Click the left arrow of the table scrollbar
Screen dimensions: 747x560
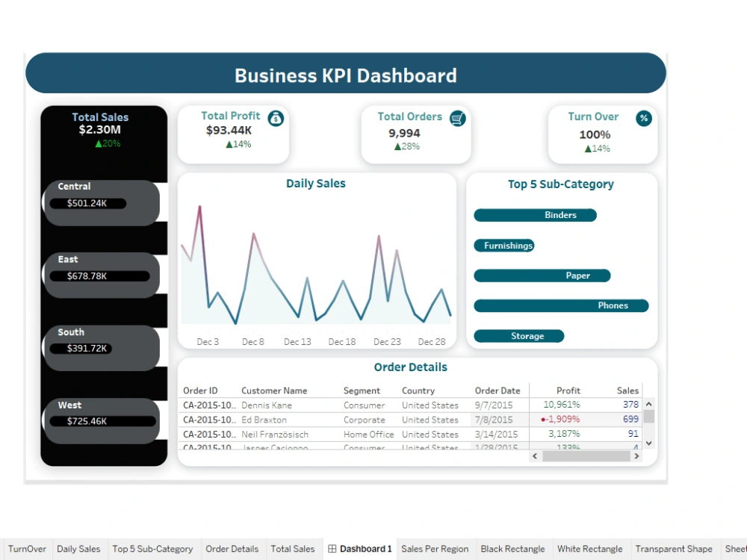pos(536,455)
